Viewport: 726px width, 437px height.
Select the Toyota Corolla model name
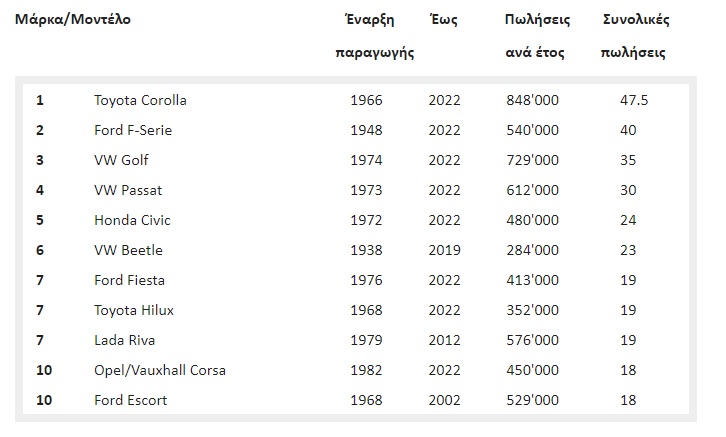(x=140, y=100)
